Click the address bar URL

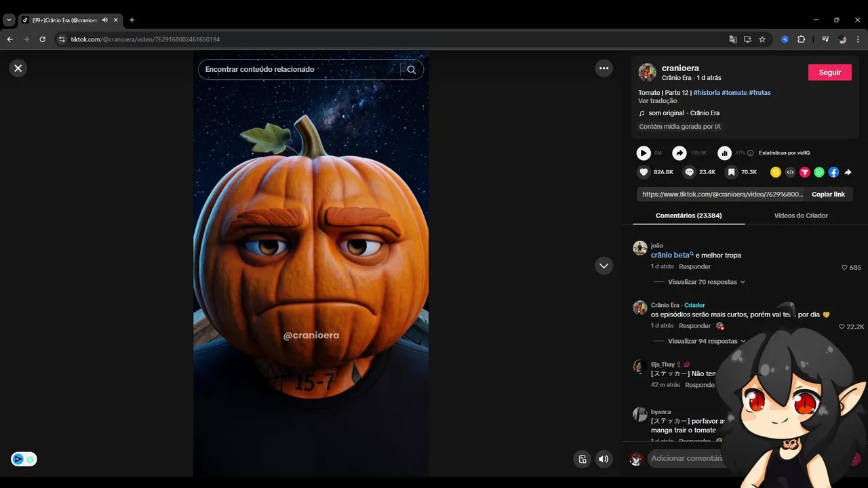[145, 39]
